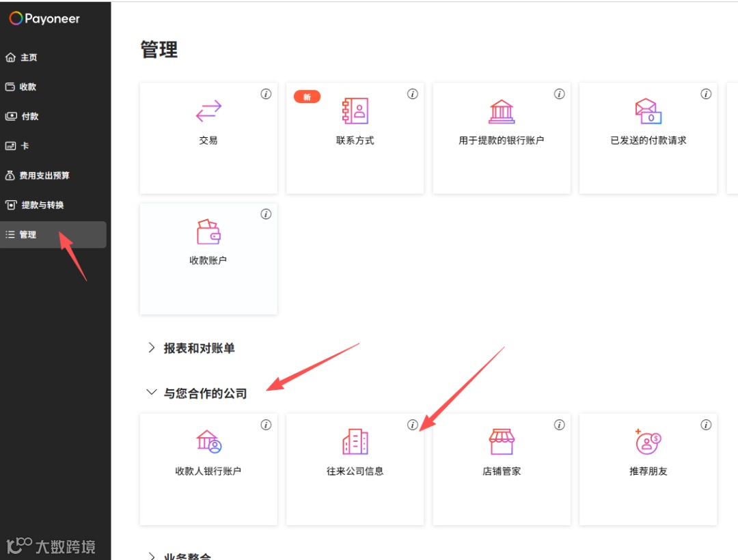738x560 pixels.
Task: Click the 交易 card label
Action: 208,141
